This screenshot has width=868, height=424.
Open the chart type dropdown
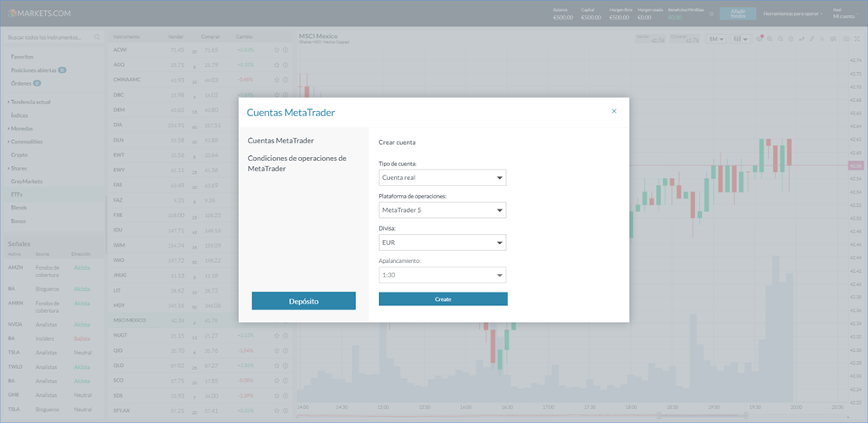[x=741, y=39]
